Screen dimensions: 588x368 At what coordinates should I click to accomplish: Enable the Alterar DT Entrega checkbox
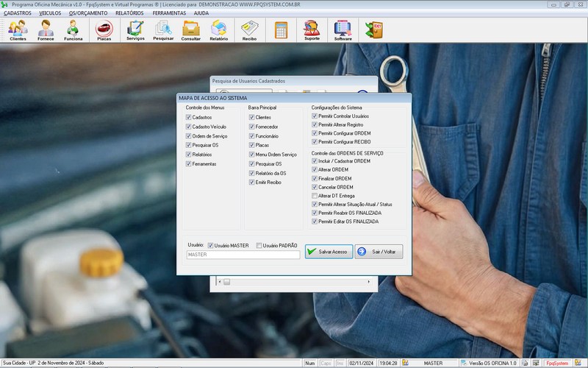tap(315, 196)
